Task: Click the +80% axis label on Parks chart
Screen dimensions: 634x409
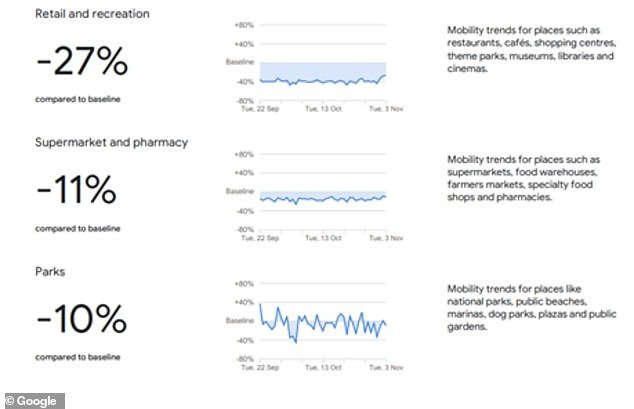Action: pyautogui.click(x=244, y=284)
